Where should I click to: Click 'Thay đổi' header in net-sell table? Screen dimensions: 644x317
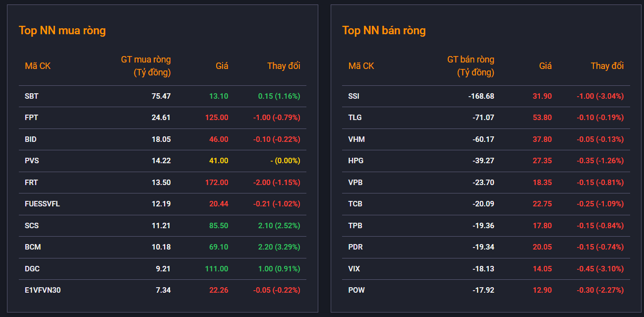(607, 66)
